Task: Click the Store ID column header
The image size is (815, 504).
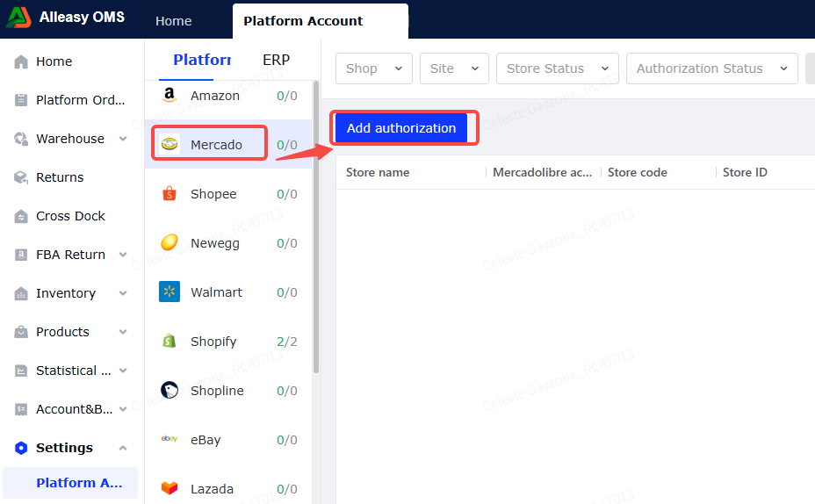Action: click(745, 172)
